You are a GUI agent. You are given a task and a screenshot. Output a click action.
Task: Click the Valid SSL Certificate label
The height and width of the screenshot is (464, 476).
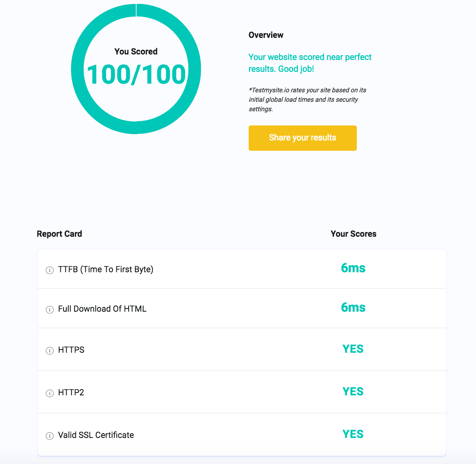pos(96,435)
